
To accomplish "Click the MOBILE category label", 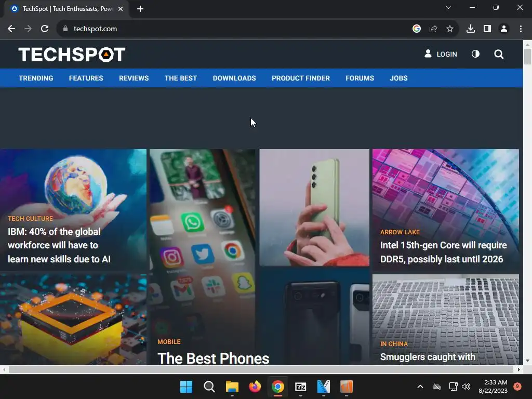I will click(169, 342).
